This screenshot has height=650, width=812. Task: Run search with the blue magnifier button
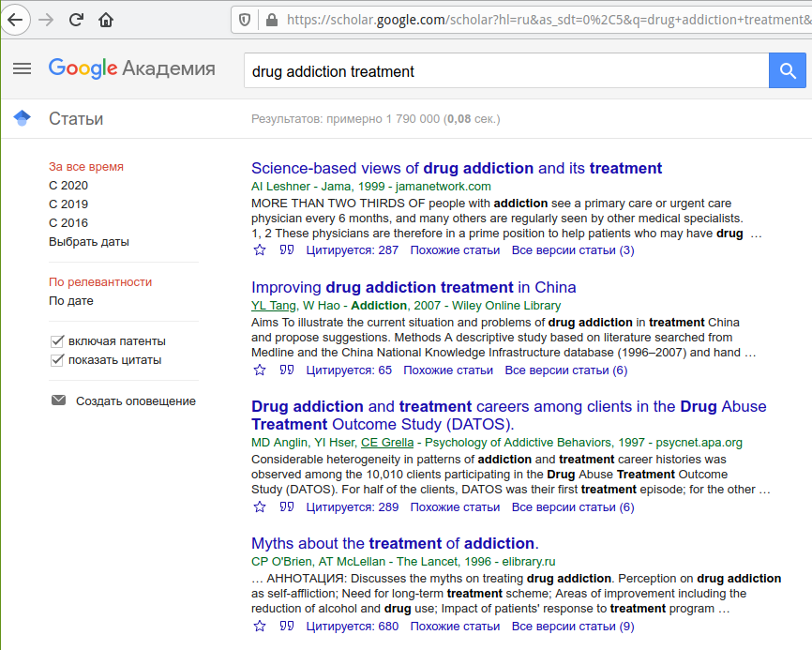point(787,70)
